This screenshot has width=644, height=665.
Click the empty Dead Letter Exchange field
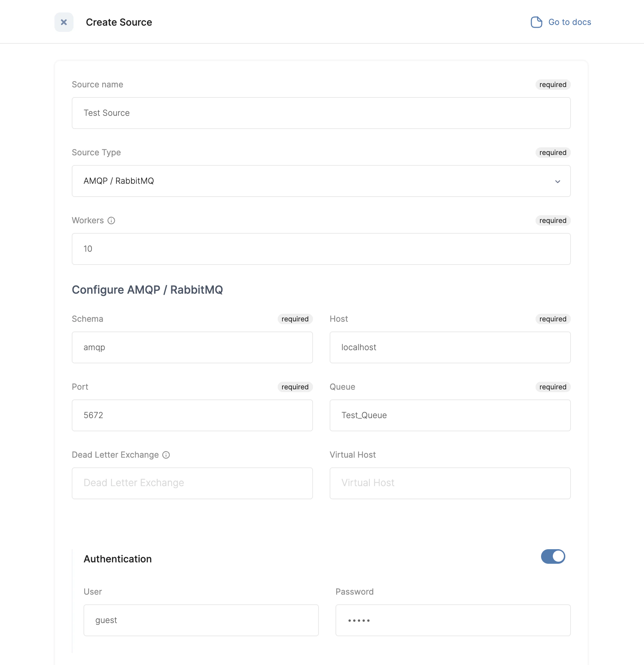[x=192, y=483]
